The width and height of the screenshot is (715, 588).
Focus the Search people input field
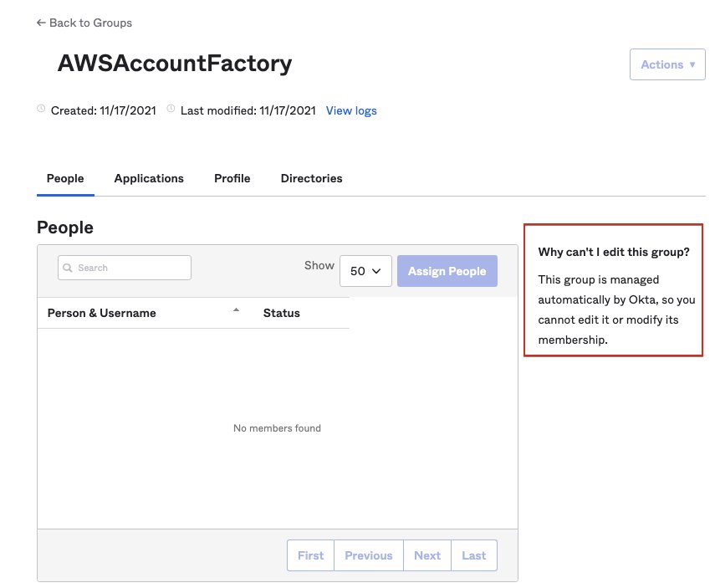[x=125, y=268]
